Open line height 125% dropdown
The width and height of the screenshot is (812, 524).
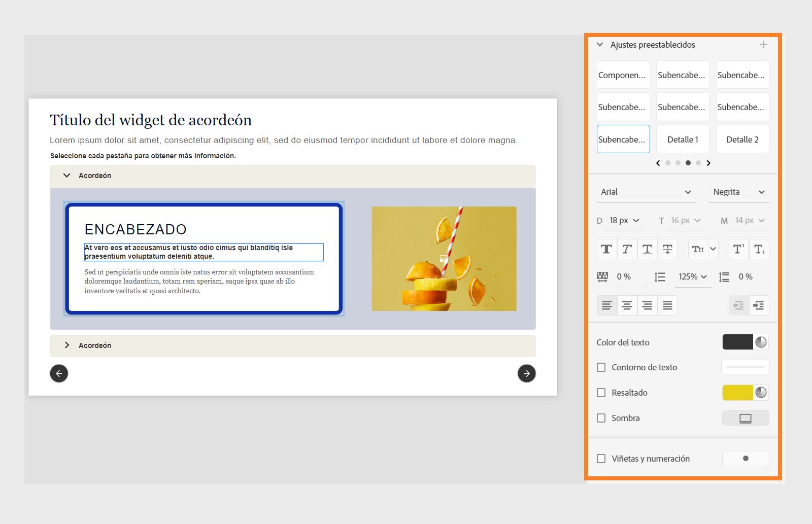pyautogui.click(x=693, y=277)
